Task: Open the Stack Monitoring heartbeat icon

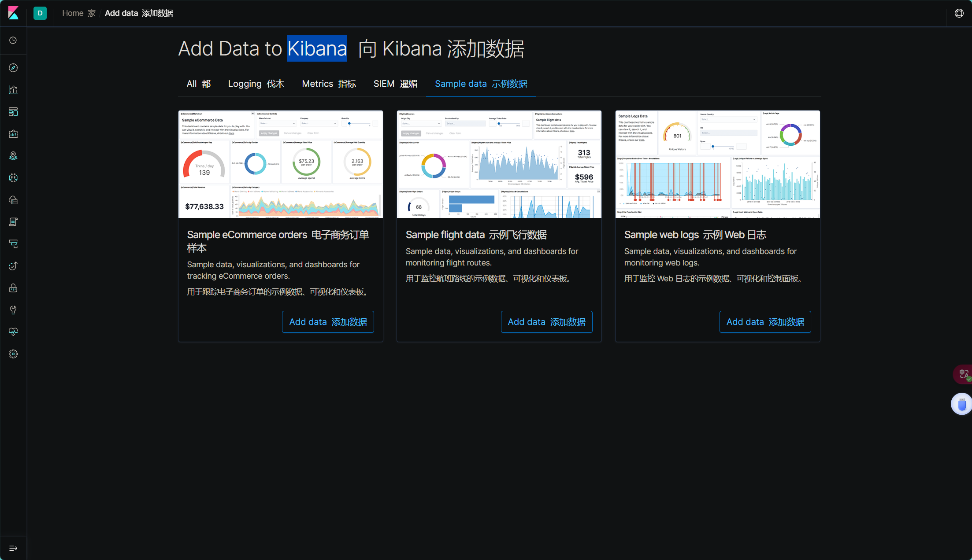Action: [13, 332]
